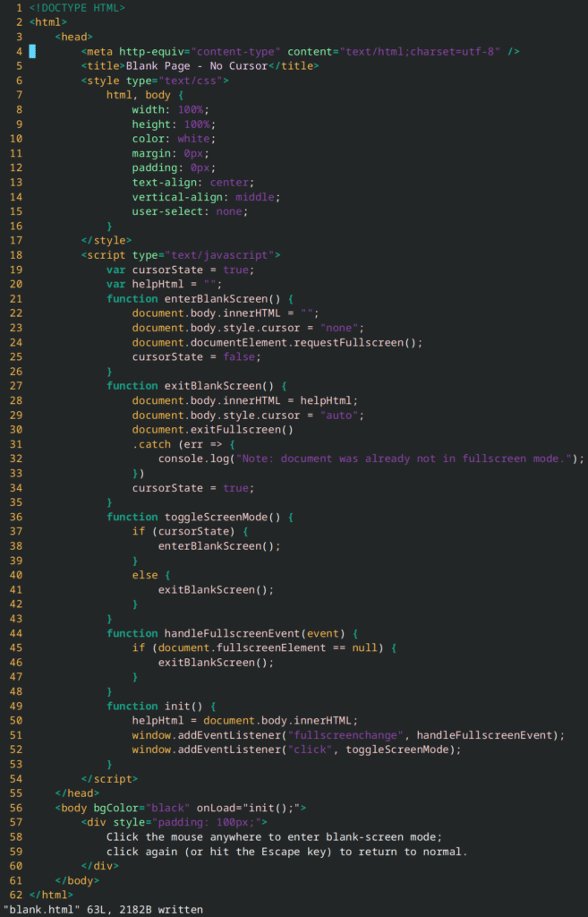Click "var cursorState = true;" line
Viewport: 588px width, 917px height.
(x=181, y=270)
